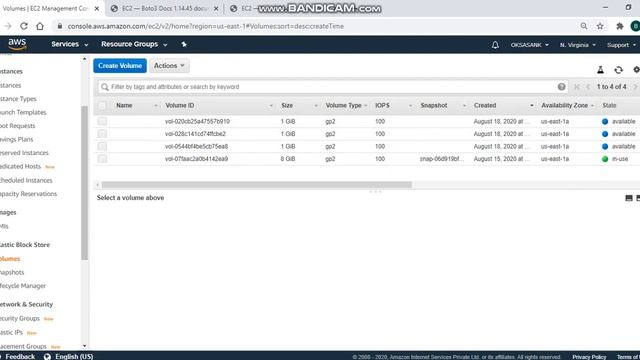Click the English (US) language link

coord(74,356)
